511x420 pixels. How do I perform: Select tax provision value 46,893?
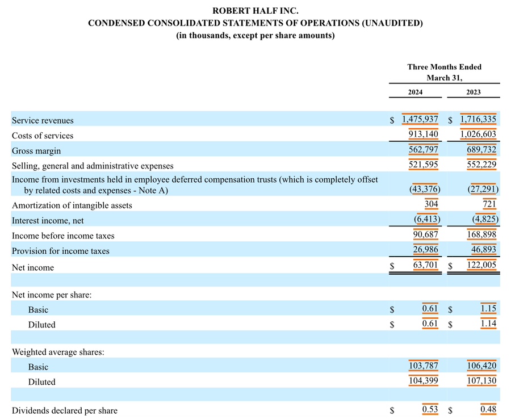point(484,249)
